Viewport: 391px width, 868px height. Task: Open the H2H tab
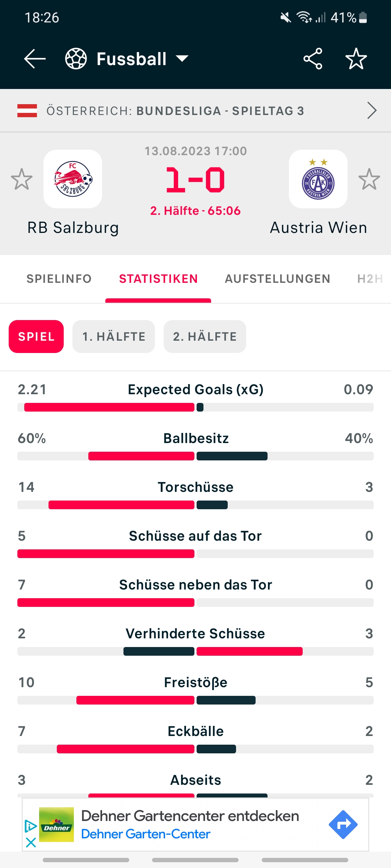pyautogui.click(x=370, y=279)
